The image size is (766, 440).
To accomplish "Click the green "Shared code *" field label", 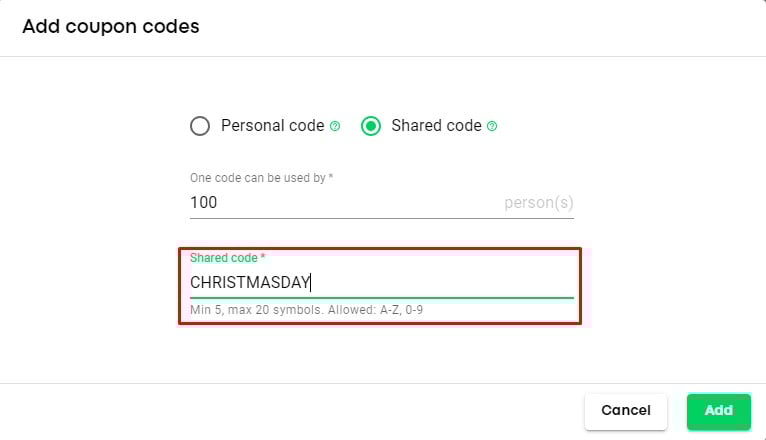I will tap(227, 258).
